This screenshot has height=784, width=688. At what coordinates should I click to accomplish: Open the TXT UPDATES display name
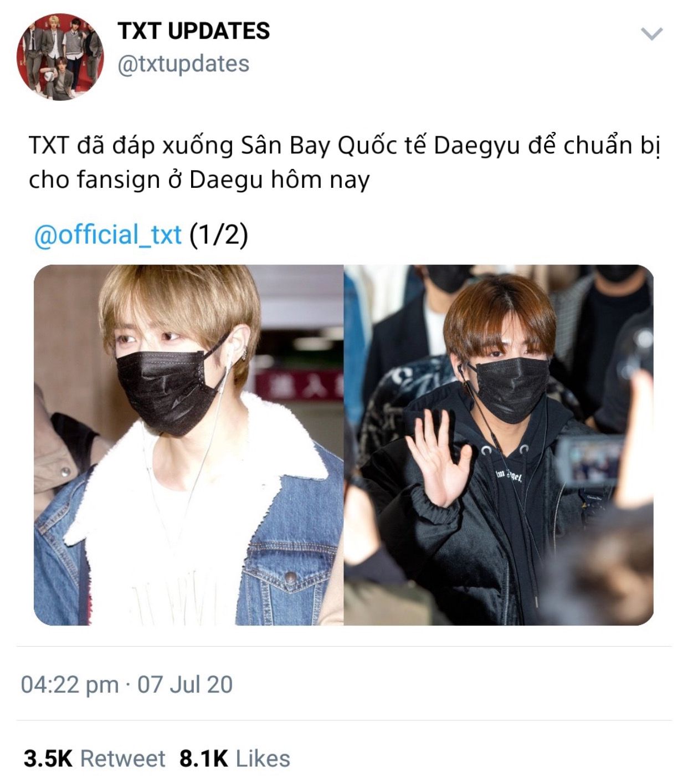194,31
